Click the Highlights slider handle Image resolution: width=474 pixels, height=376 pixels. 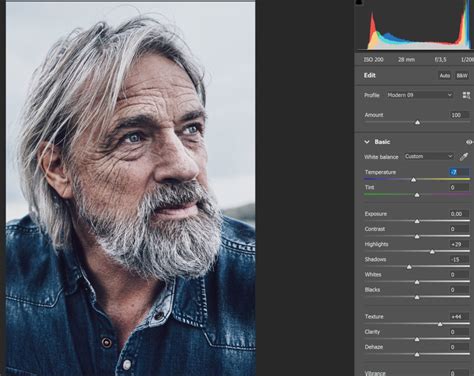point(432,252)
